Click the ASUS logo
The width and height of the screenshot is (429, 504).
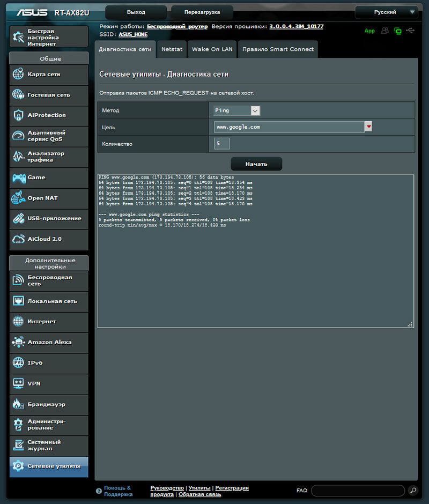(32, 12)
